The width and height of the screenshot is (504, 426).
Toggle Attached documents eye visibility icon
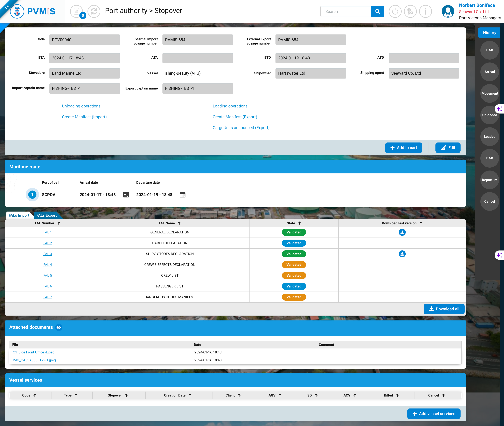[x=59, y=327]
